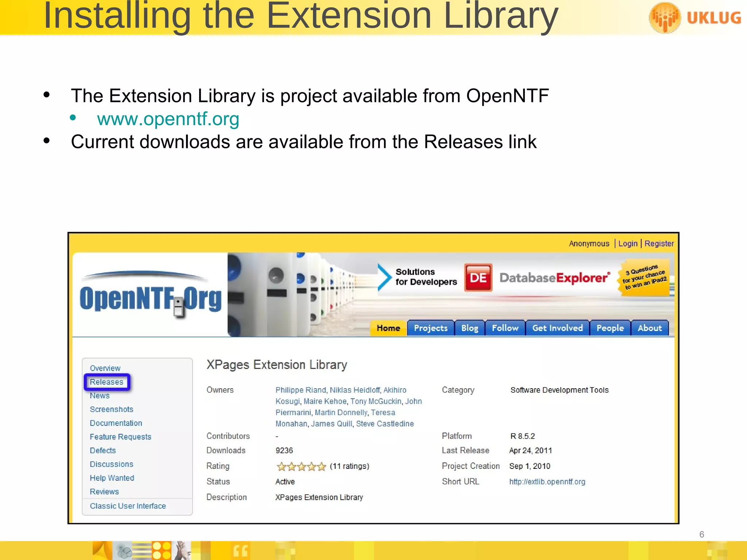This screenshot has height=560, width=747.
Task: Click the five-star rating icons
Action: point(301,467)
